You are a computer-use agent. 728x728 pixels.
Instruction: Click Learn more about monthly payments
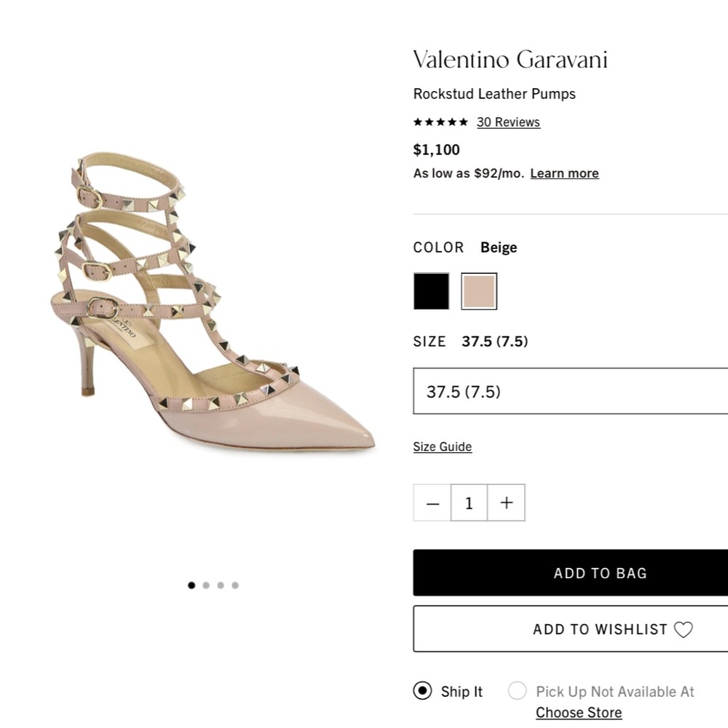click(x=564, y=173)
